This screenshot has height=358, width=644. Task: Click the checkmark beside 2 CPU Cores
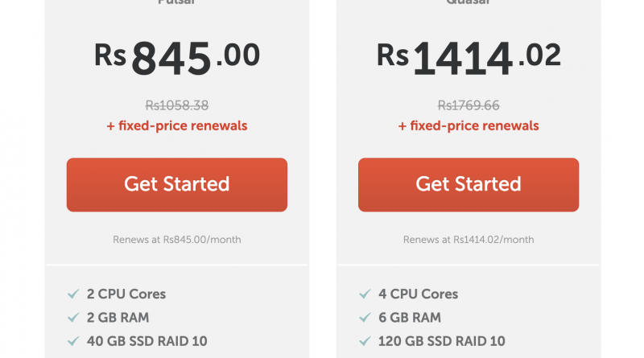(73, 294)
